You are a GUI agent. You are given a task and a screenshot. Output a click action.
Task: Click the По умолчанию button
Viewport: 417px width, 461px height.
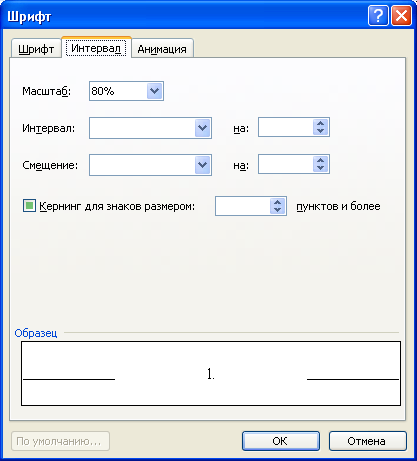(x=60, y=441)
